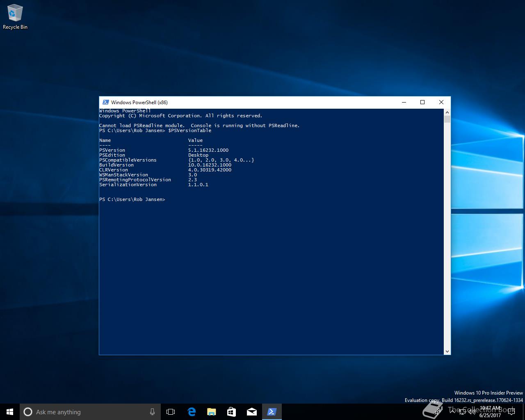The height and width of the screenshot is (420, 525).
Task: Open the taskbar volume icon
Action: click(x=472, y=412)
